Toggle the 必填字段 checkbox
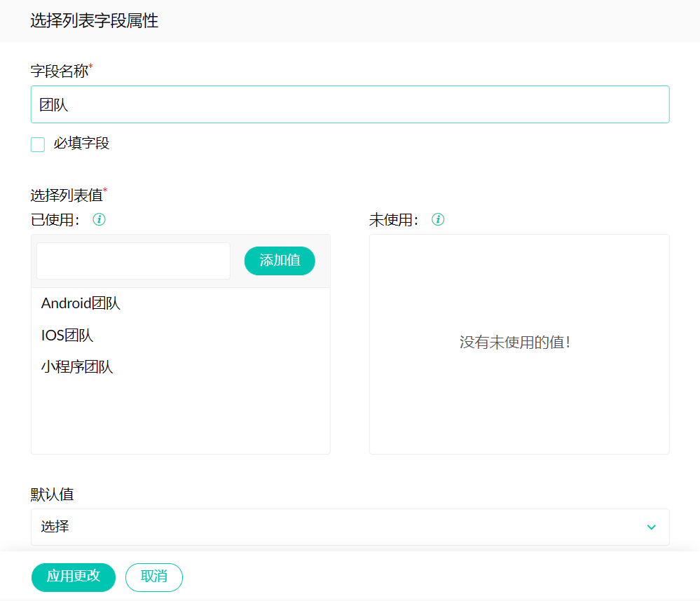Image resolution: width=700 pixels, height=601 pixels. (x=38, y=144)
